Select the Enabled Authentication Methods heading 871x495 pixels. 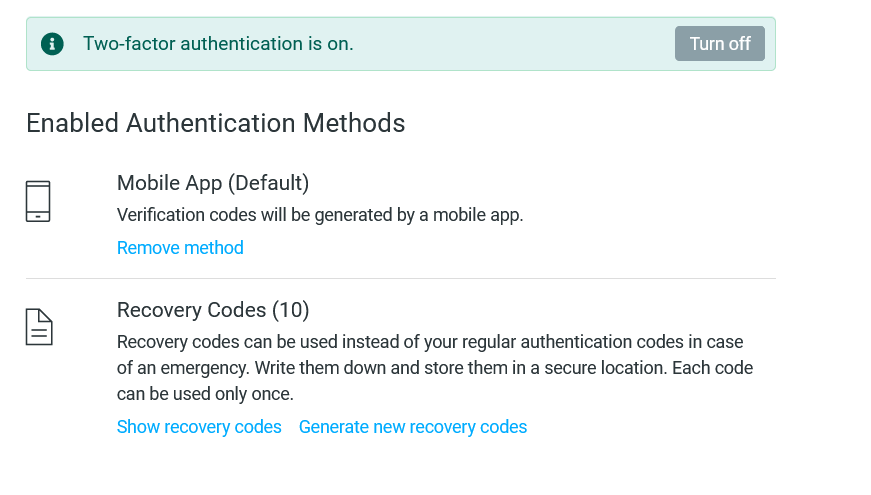tap(215, 124)
